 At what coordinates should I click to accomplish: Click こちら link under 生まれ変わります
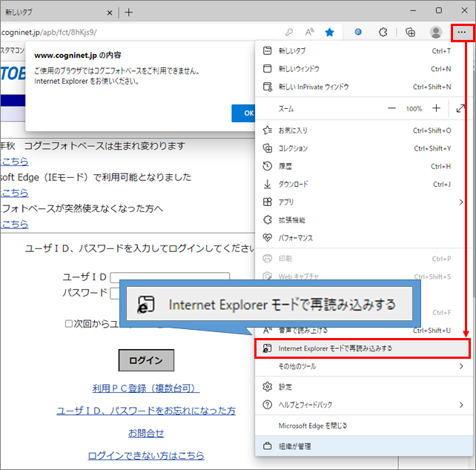click(15, 162)
